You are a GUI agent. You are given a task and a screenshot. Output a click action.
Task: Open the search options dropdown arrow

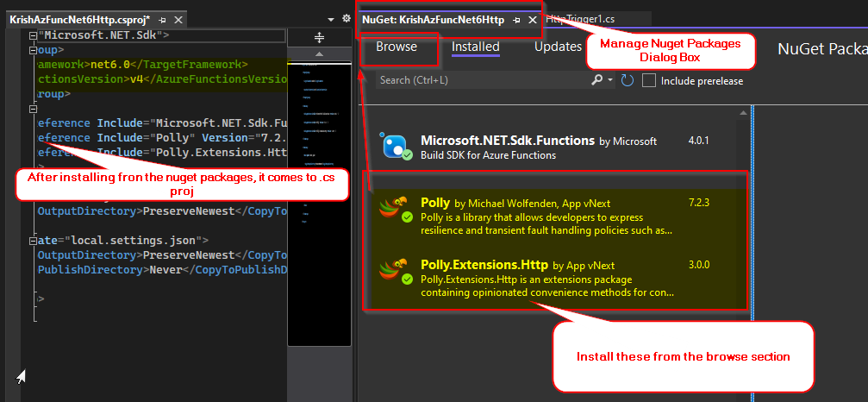click(610, 81)
